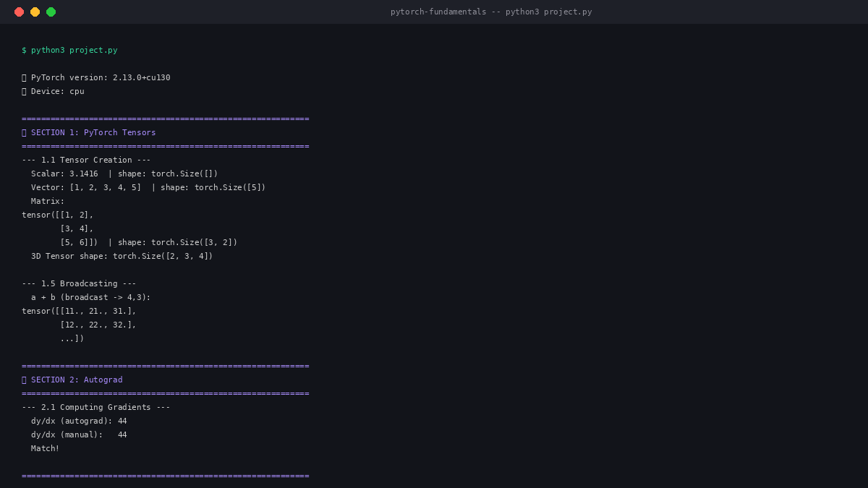Click the '[12., 22., 32.],' row
868x488 pixels.
pos(98,325)
